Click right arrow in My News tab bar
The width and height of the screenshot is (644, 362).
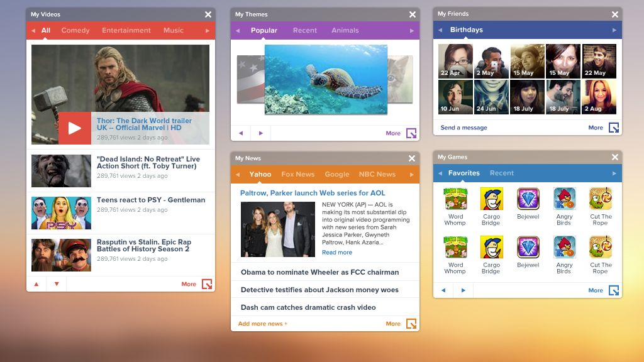411,175
